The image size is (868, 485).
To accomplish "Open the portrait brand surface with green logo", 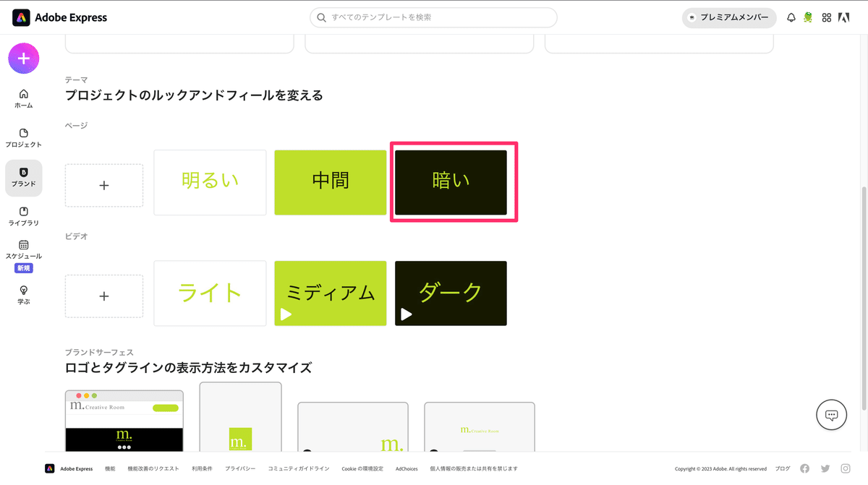I will tap(240, 417).
